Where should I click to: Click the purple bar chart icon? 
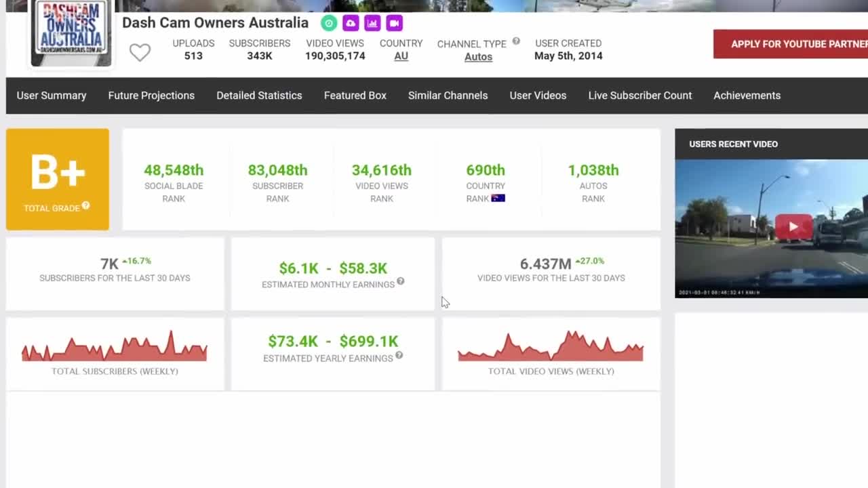372,23
